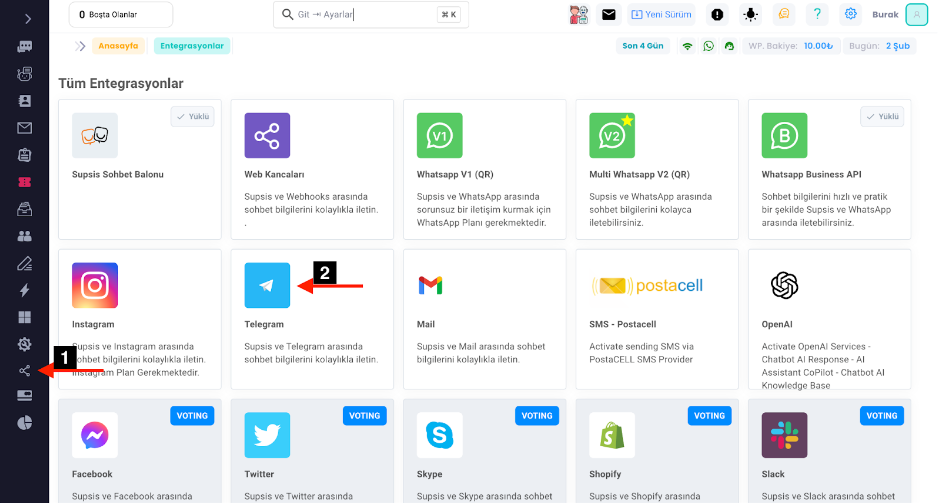This screenshot has height=503, width=938.
Task: Click the Yüklü badge on Supsis Sohbet Balonu
Action: click(x=193, y=117)
